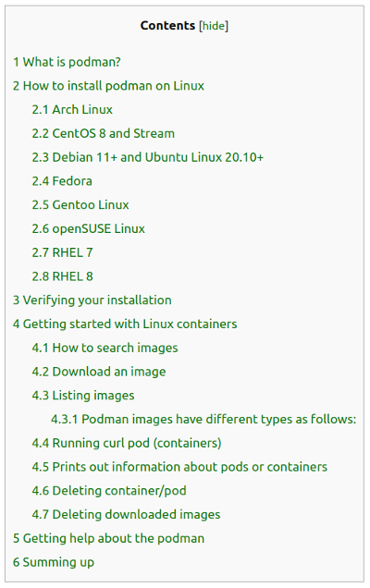Click the Gentoo Linux contents entry
370x588 pixels.
click(x=80, y=204)
